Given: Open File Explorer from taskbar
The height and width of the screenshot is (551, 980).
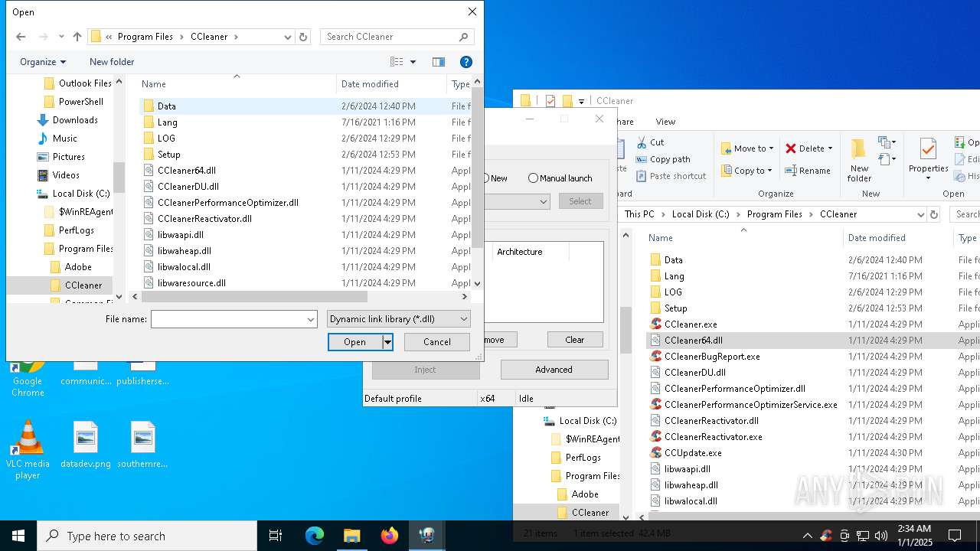Looking at the screenshot, I should click(351, 536).
